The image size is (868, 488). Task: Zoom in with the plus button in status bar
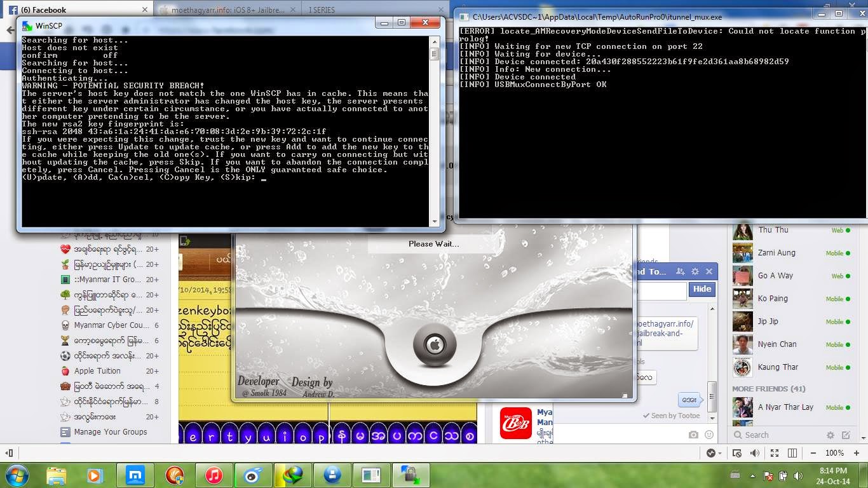858,453
